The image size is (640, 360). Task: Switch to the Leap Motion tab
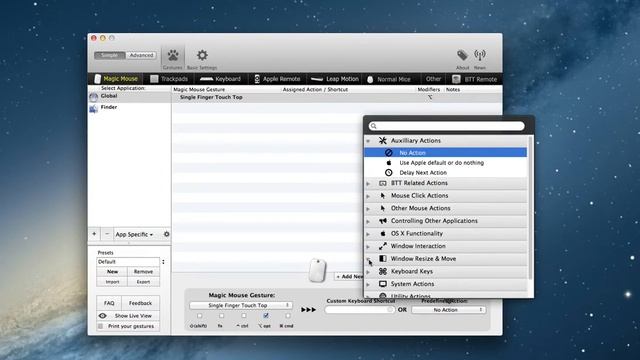(334, 79)
